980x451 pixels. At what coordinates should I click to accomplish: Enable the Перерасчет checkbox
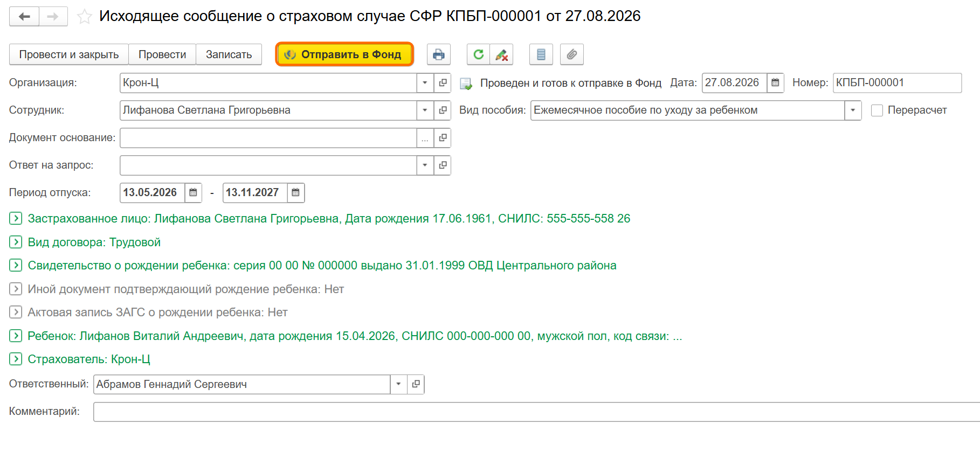(x=877, y=110)
